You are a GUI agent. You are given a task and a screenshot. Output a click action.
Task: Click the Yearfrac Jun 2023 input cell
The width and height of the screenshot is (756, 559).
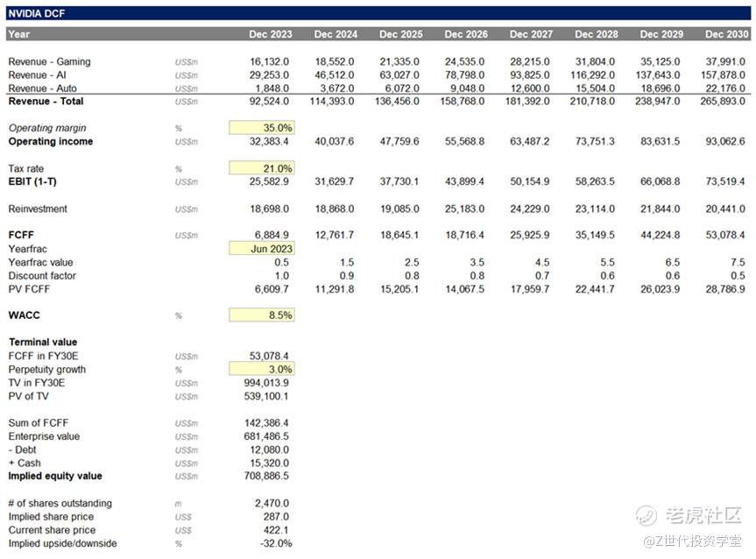point(261,249)
